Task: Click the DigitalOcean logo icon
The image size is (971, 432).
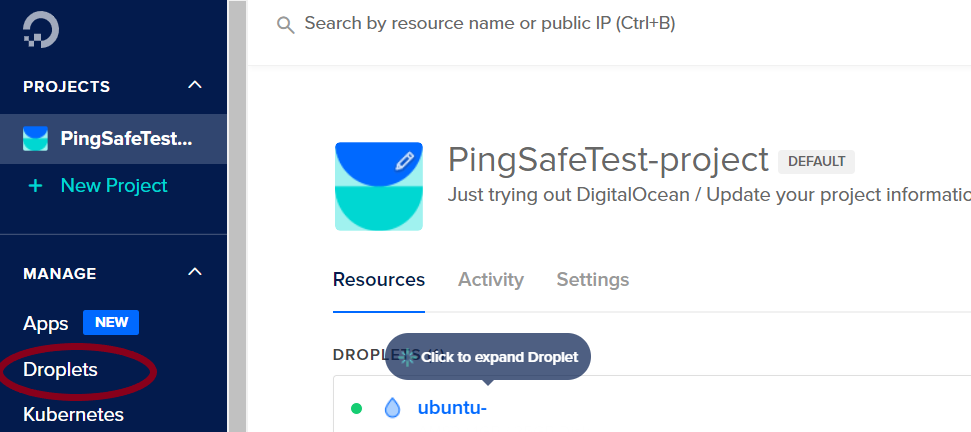Action: click(x=41, y=30)
